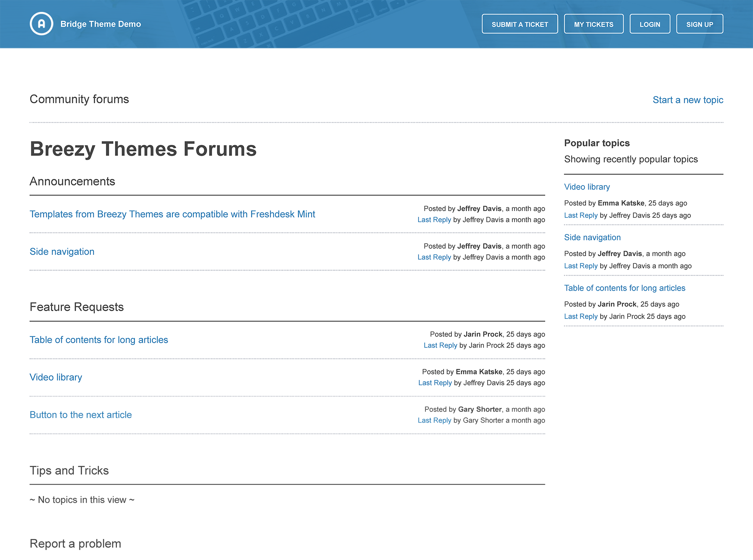The height and width of the screenshot is (560, 753).
Task: Open the Report a problem forum heading
Action: 75,544
